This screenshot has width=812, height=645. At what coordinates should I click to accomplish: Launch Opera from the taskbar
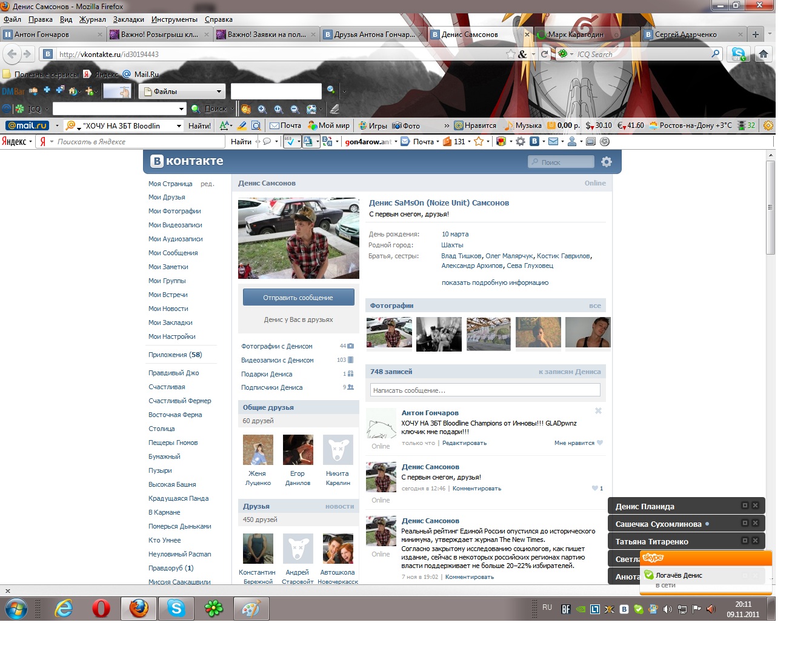coord(101,608)
